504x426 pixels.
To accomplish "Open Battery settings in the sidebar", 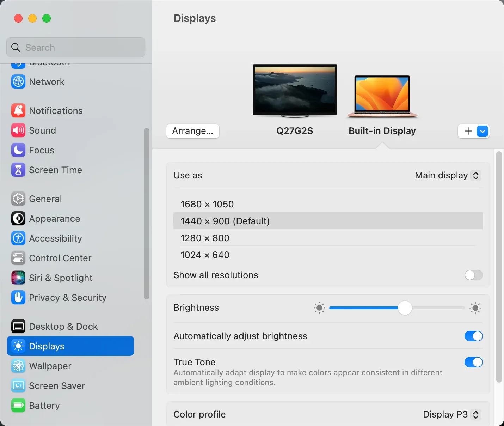I will click(x=70, y=406).
